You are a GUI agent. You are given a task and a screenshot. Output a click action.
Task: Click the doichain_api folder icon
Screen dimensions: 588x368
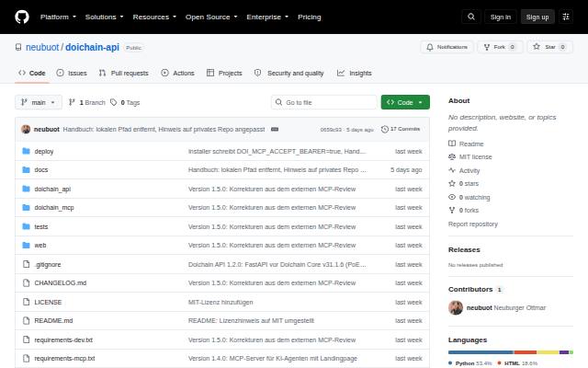[26, 189]
